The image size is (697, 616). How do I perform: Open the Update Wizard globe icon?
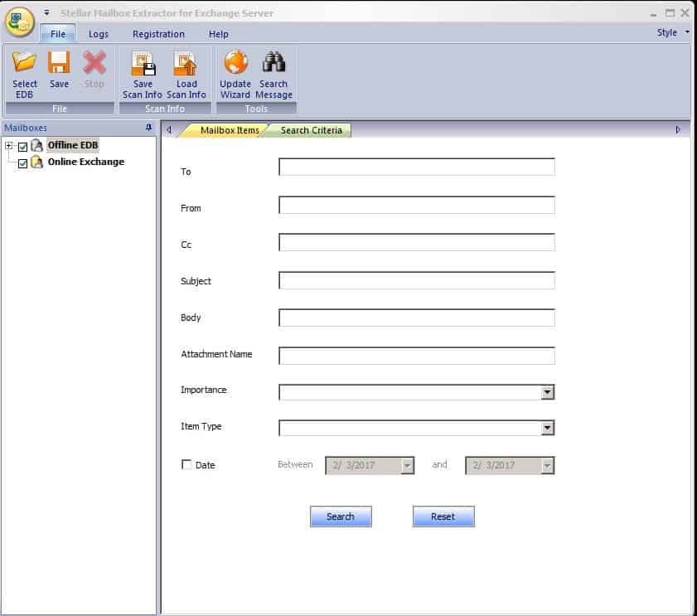click(x=235, y=62)
